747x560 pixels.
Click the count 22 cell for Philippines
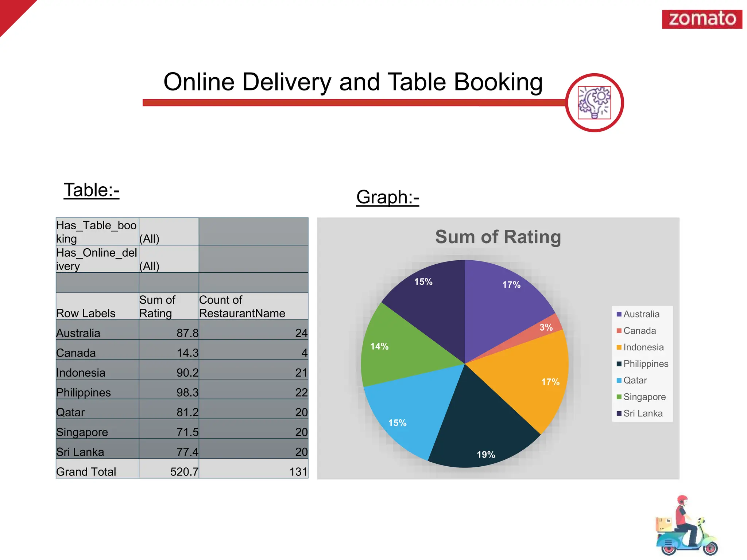[x=253, y=389]
